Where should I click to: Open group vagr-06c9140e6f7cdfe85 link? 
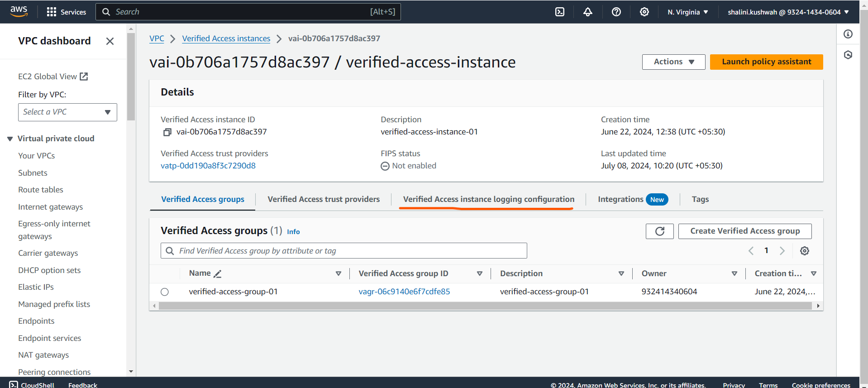coord(404,292)
